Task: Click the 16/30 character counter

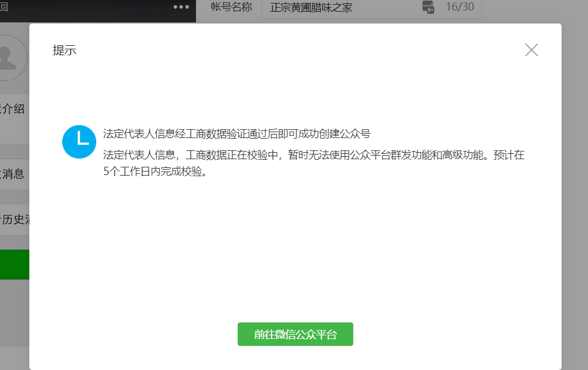Action: (459, 8)
